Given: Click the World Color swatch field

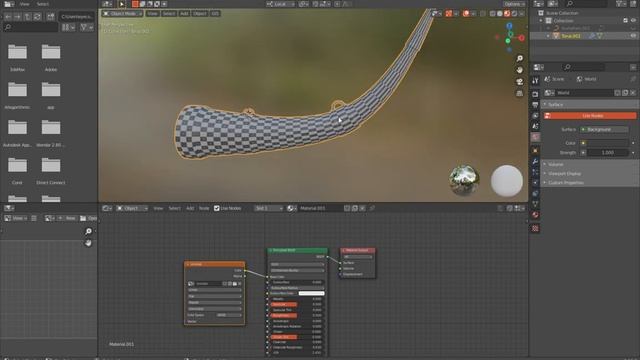Looking at the screenshot, I should pos(608,143).
